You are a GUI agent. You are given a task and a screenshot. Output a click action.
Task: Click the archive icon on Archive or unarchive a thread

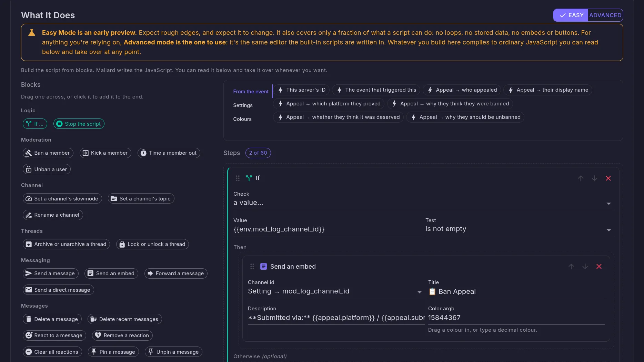coord(29,244)
